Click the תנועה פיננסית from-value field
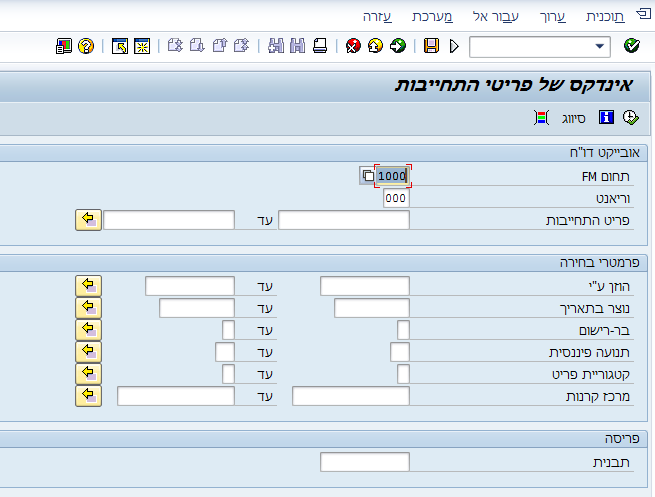655x497 pixels. tap(400, 352)
